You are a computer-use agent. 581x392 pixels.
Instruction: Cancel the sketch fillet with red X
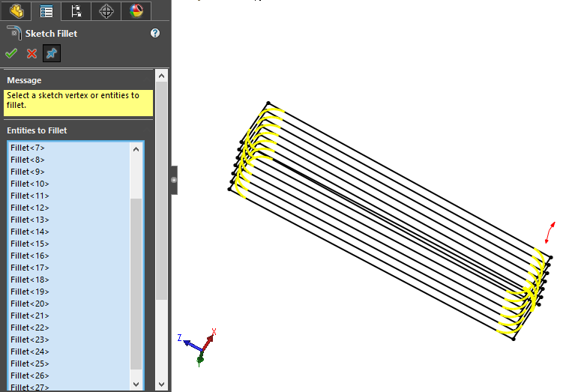pos(32,54)
